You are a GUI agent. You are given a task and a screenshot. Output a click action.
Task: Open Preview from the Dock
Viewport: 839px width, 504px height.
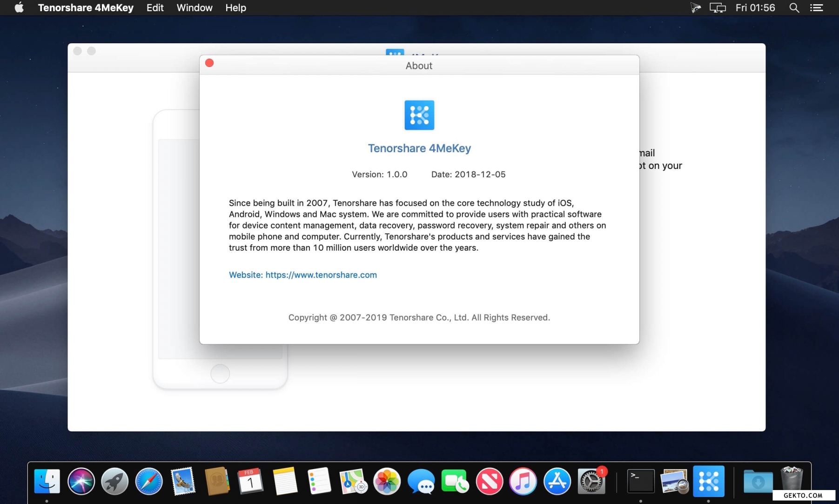(x=675, y=481)
